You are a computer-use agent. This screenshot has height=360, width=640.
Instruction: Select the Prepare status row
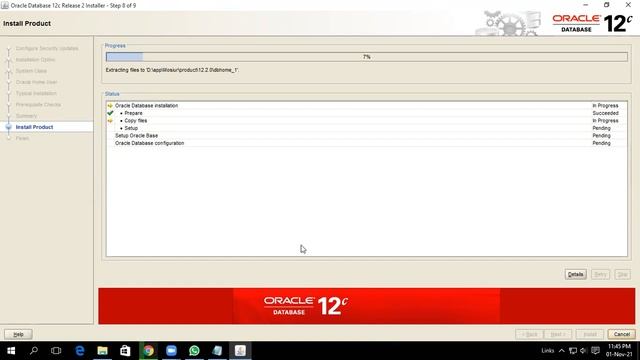pyautogui.click(x=366, y=113)
